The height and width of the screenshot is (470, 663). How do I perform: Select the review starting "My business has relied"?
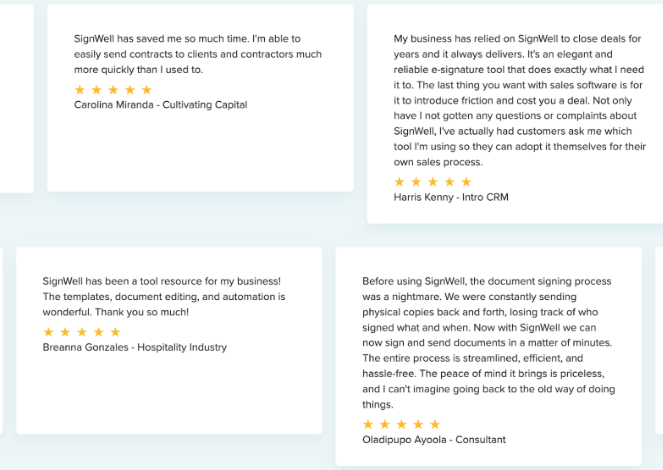pyautogui.click(x=520, y=100)
